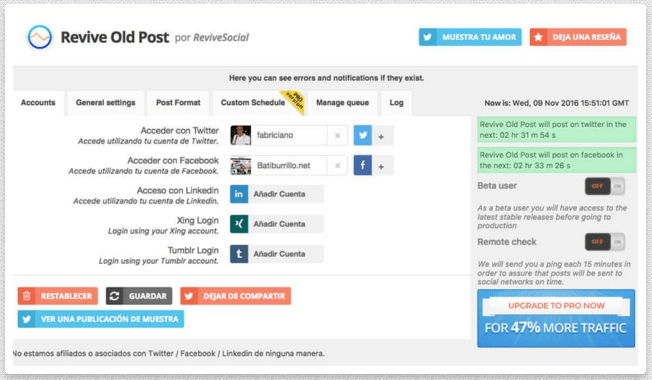Click the 'Acceso con Linkedin' label
Screen dimensions: 652x380
click(x=178, y=190)
